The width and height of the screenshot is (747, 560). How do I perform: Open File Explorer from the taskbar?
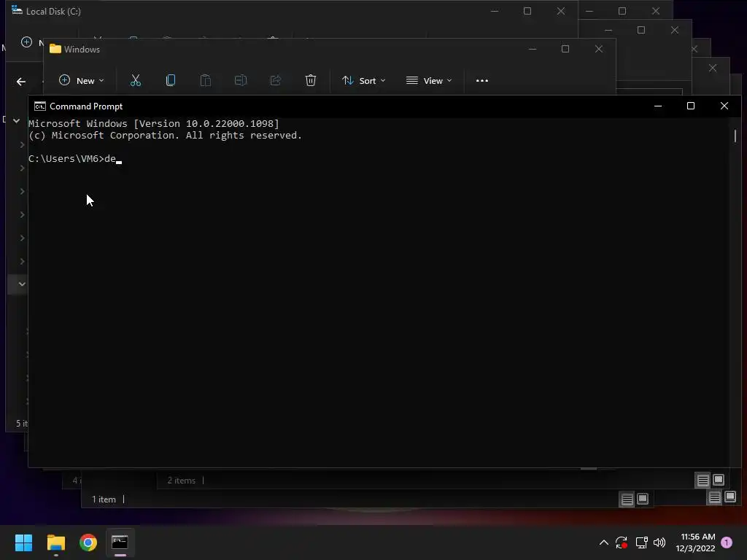(55, 542)
